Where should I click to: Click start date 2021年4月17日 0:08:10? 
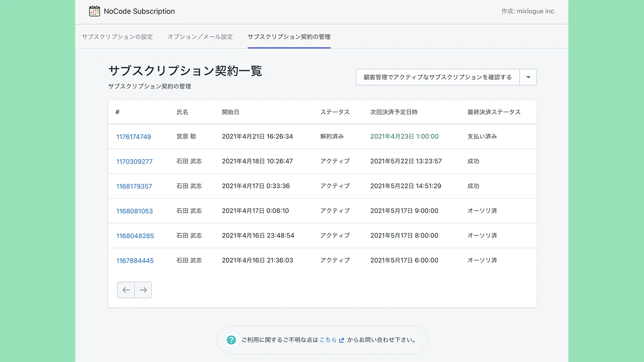256,211
